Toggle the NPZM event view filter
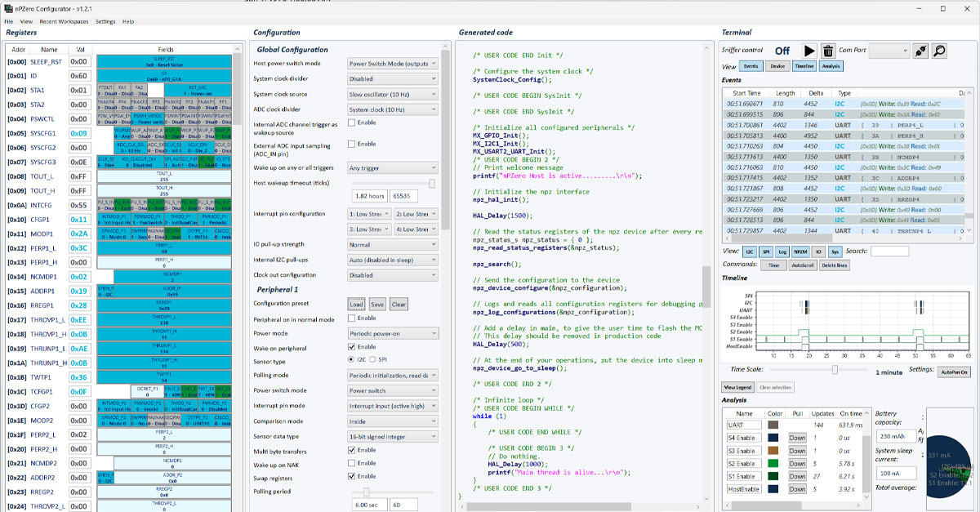The image size is (980, 512). pyautogui.click(x=800, y=252)
